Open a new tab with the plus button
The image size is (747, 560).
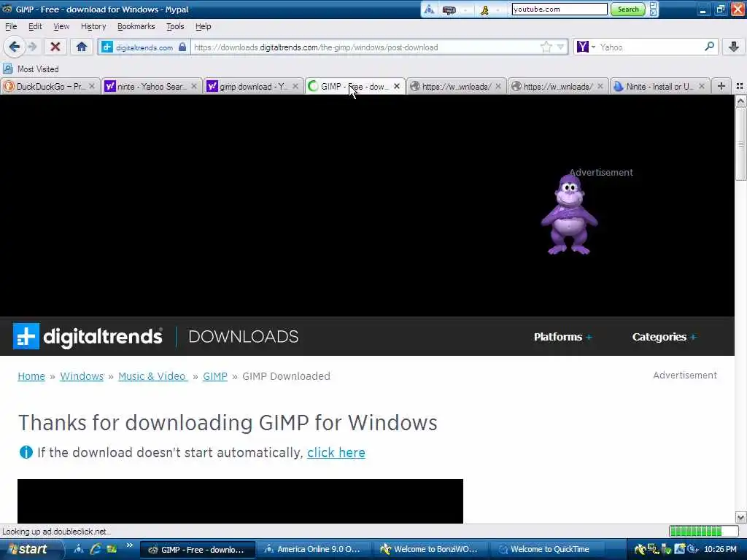click(x=721, y=86)
